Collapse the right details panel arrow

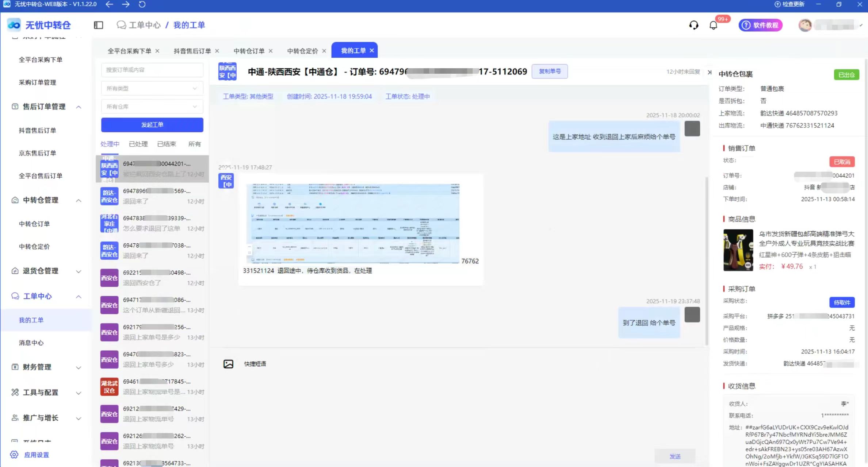coord(710,72)
